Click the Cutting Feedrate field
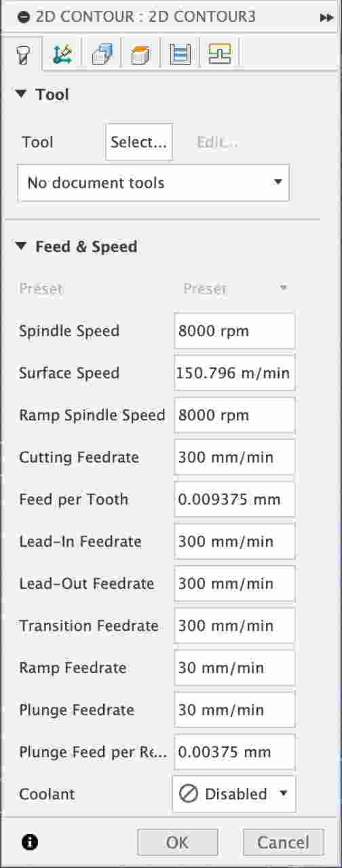342x868 pixels. click(235, 457)
